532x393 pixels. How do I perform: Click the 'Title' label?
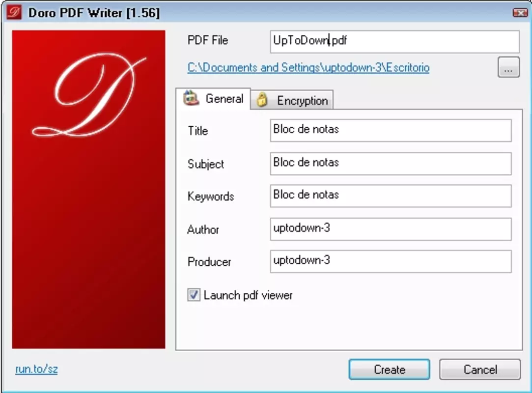coord(198,131)
